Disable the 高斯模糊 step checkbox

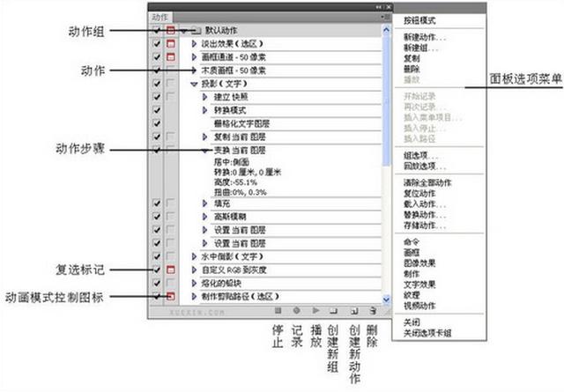coord(156,216)
